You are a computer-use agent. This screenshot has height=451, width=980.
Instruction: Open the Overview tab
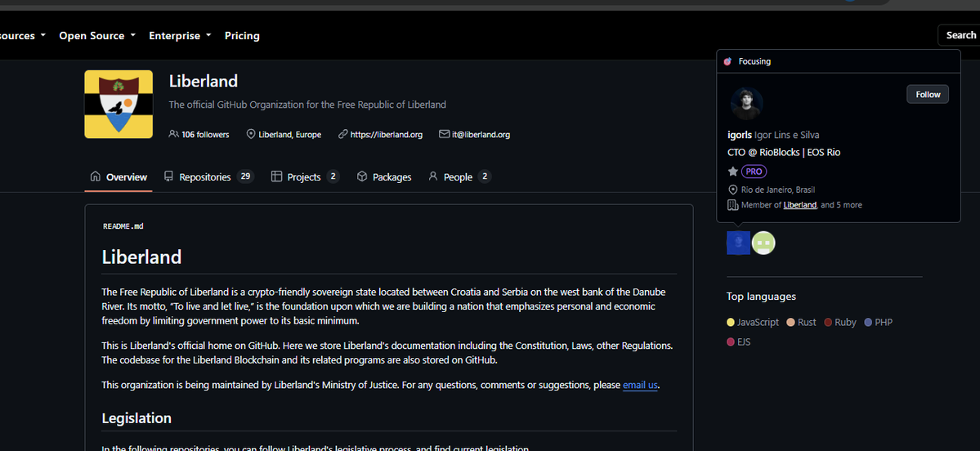point(119,176)
